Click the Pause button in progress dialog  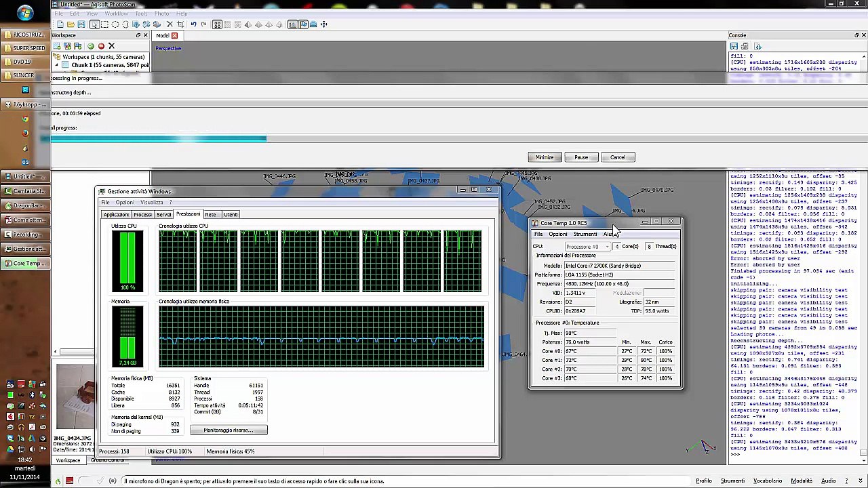coord(581,157)
